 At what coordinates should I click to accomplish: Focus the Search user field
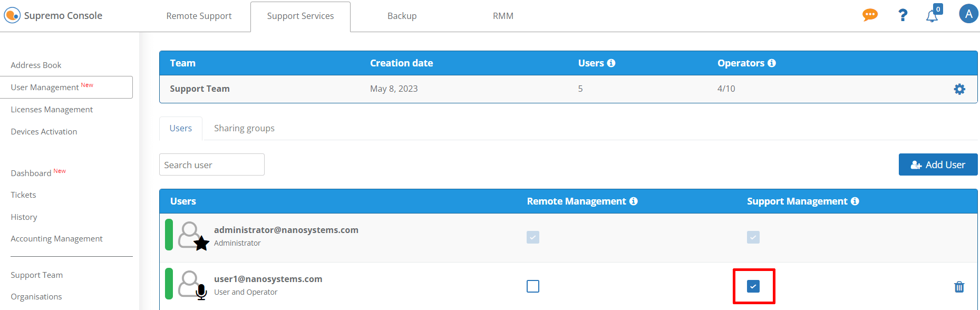pyautogui.click(x=212, y=164)
